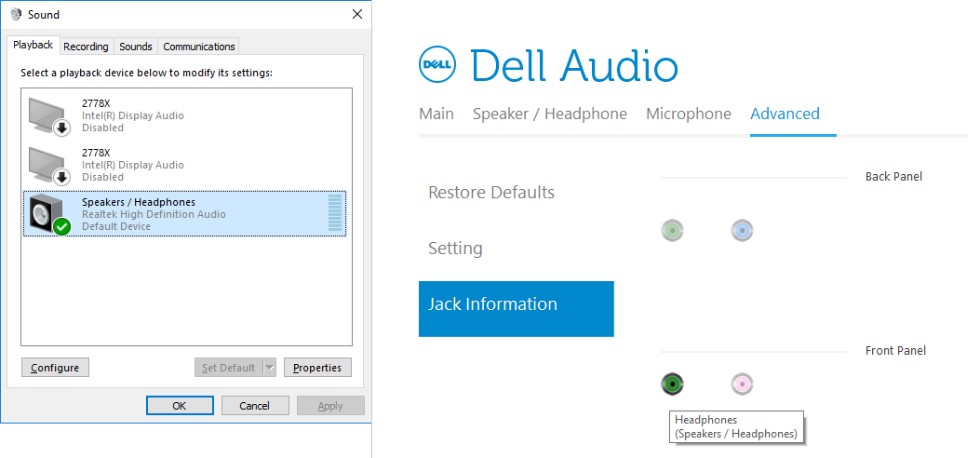The height and width of the screenshot is (458, 980).
Task: Click the first 2778X monitor icon
Action: [48, 116]
